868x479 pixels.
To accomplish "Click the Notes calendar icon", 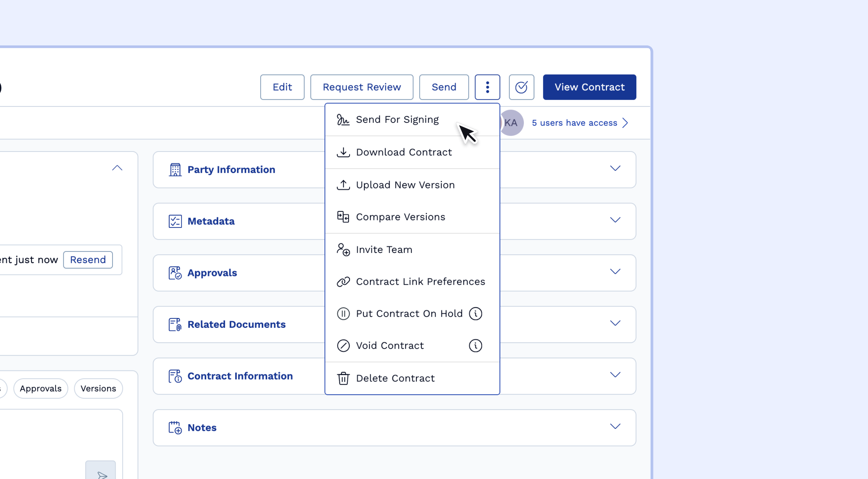I will click(x=175, y=427).
